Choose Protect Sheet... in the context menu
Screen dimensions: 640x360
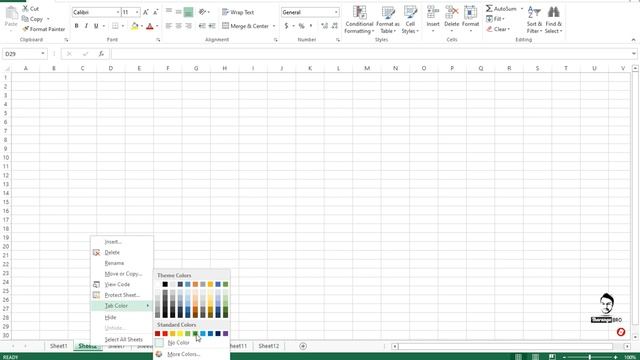122,295
